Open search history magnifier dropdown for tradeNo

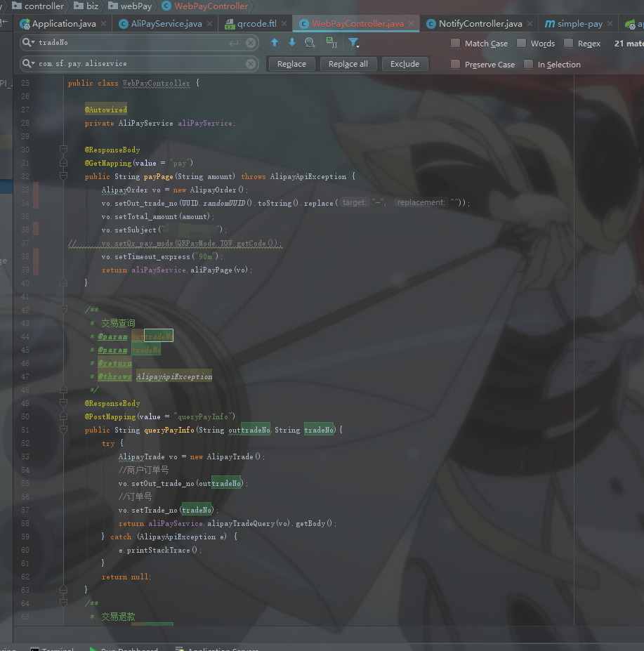tap(28, 42)
